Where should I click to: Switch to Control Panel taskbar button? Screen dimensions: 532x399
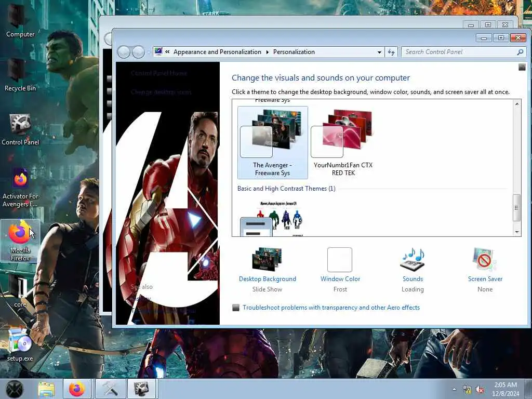pos(141,389)
